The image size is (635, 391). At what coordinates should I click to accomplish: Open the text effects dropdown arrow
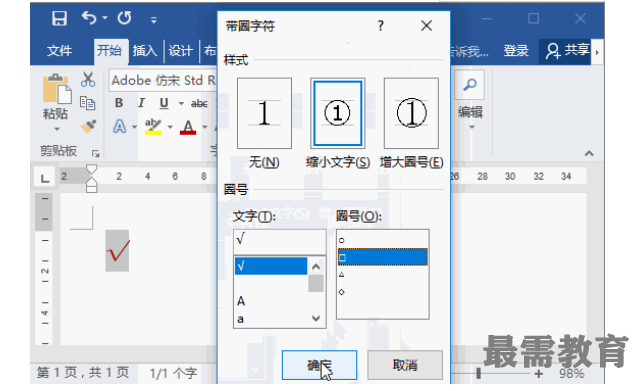134,128
